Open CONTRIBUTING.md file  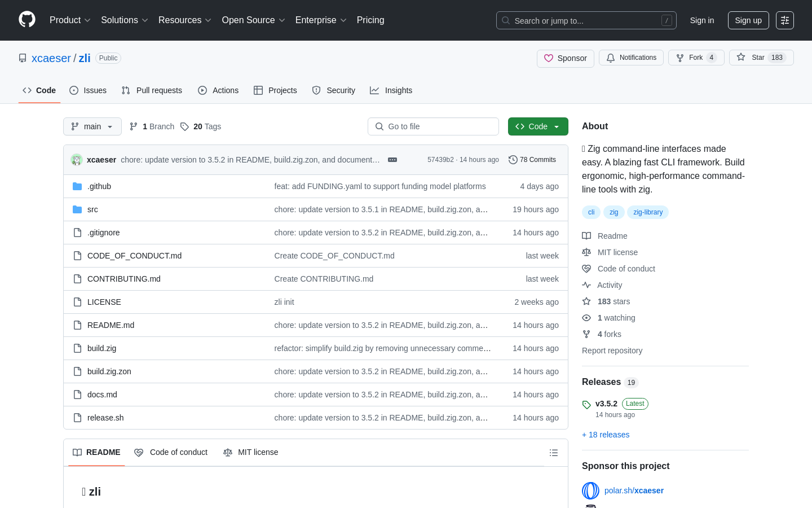tap(124, 279)
